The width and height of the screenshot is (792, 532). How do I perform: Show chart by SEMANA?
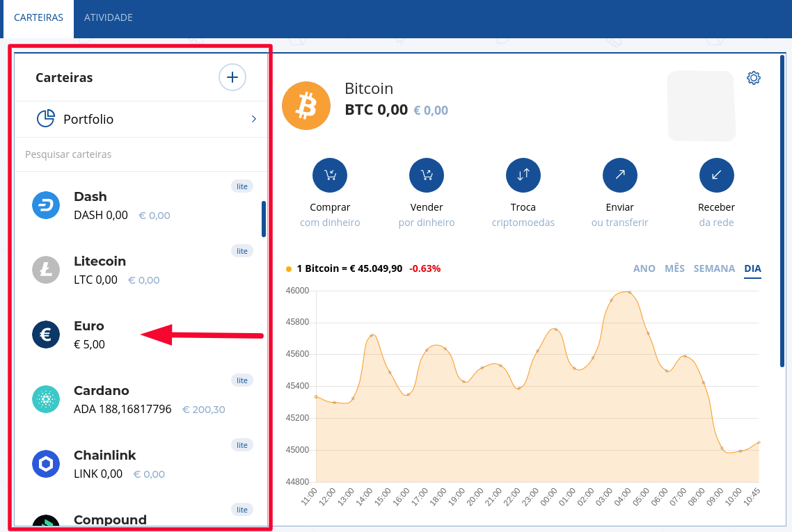point(714,268)
